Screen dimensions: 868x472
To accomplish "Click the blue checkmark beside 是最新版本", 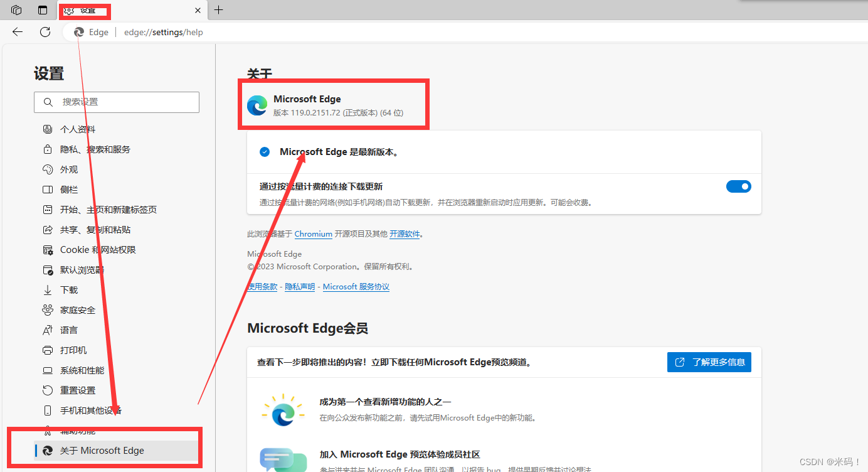I will (x=265, y=152).
